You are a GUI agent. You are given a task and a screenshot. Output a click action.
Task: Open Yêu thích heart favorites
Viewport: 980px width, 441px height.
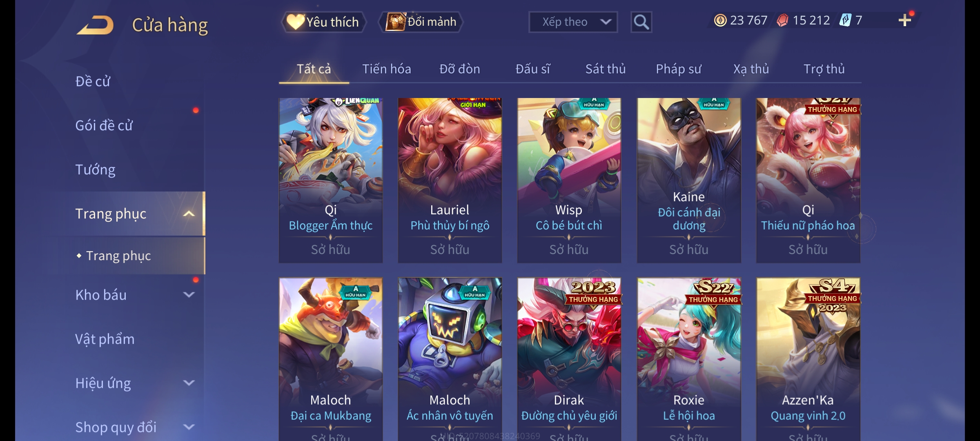pos(323,22)
